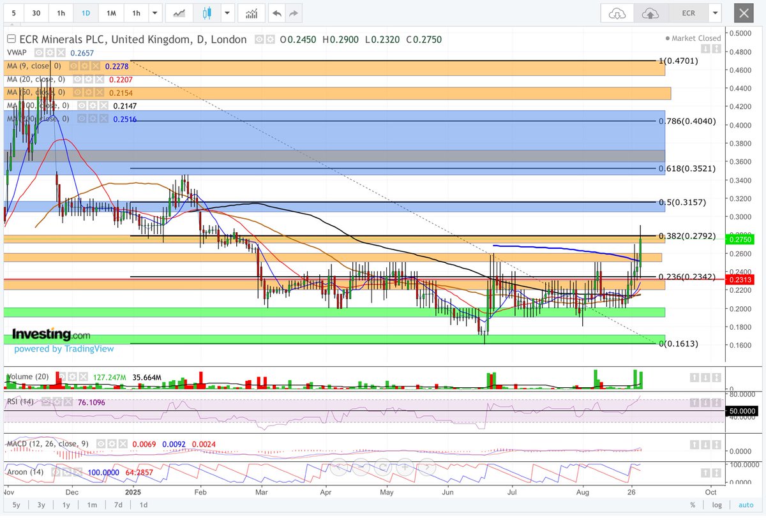766x532 pixels.
Task: Select the 5 minute interval
Action: [14, 13]
